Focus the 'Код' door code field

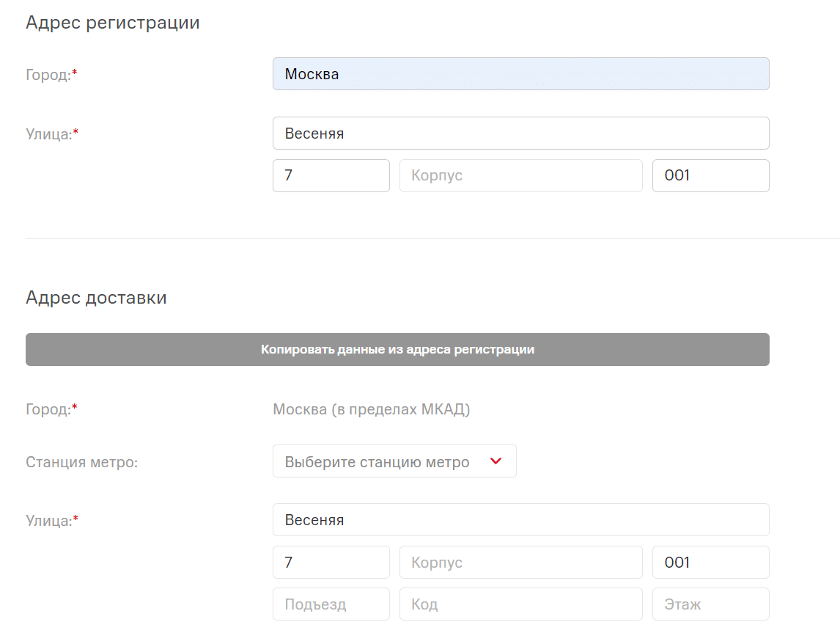point(520,604)
